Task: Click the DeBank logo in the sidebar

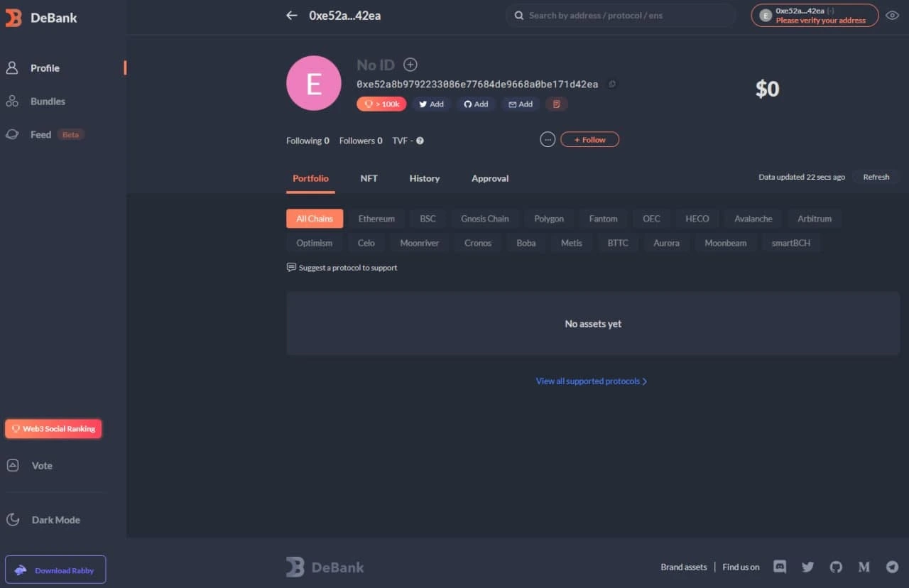Action: point(43,18)
